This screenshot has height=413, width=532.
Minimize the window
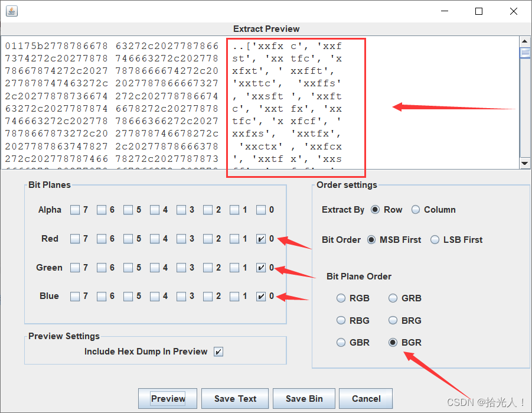coord(445,11)
